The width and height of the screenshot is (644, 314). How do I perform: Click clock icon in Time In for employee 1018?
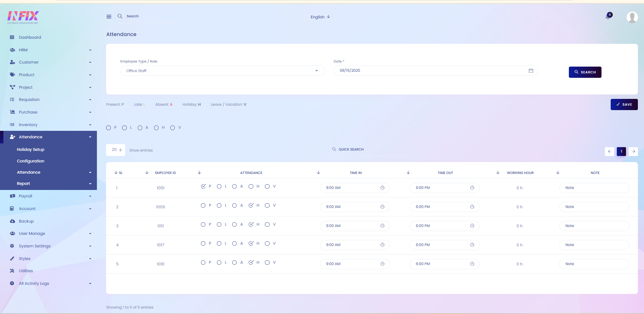[383, 264]
